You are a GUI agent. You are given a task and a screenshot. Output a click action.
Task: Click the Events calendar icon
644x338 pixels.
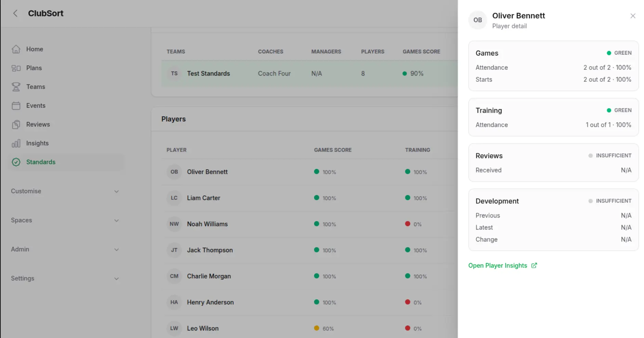pyautogui.click(x=16, y=106)
